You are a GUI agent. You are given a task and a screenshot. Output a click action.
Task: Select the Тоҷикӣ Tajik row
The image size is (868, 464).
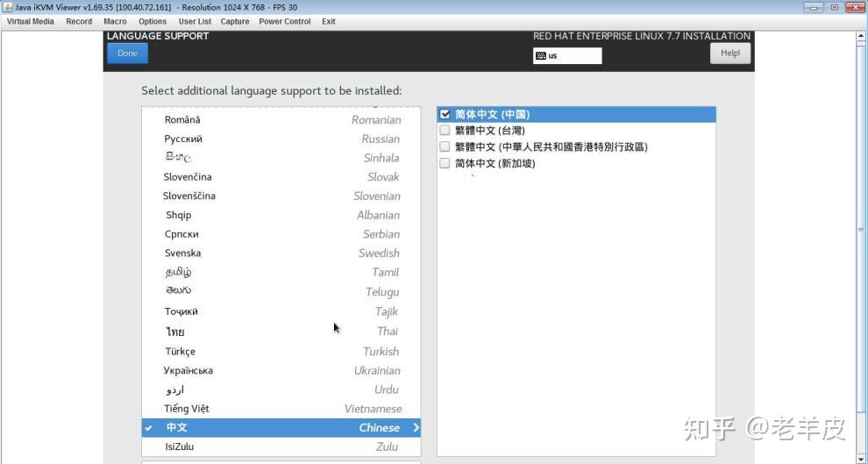pos(281,311)
